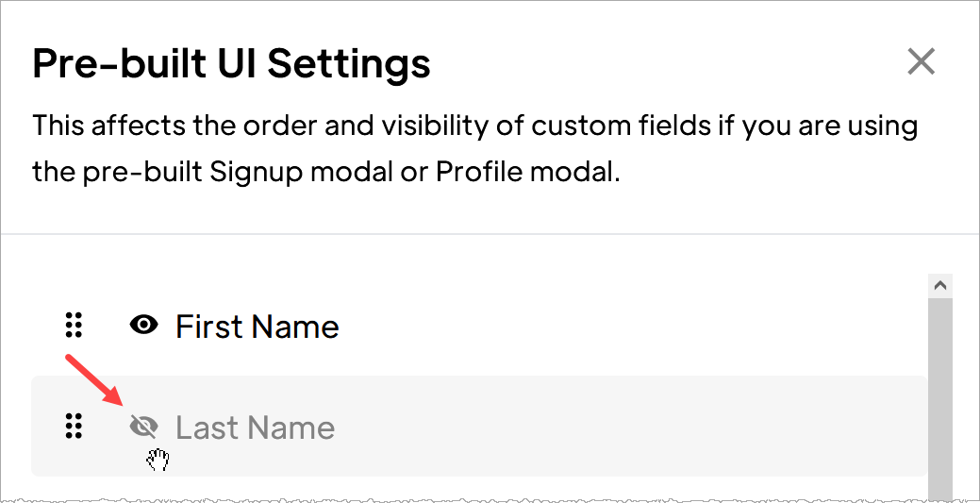Image resolution: width=980 pixels, height=503 pixels.
Task: Select the First Name field label
Action: click(257, 327)
